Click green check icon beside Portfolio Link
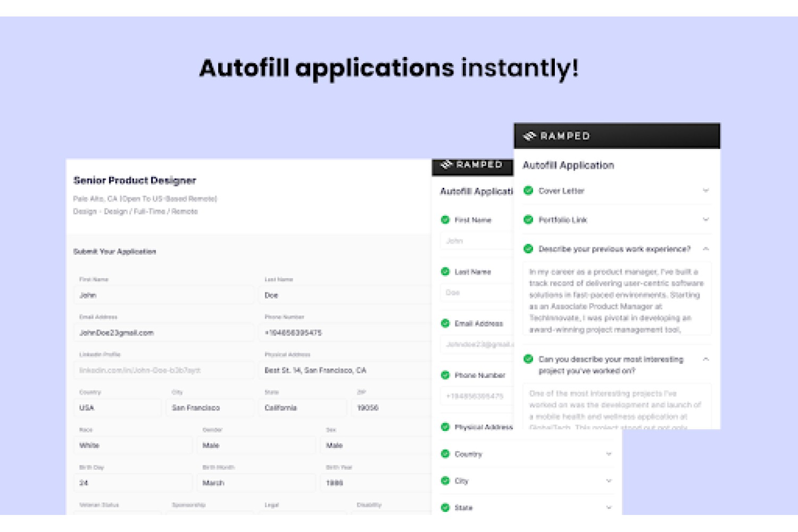 point(528,220)
